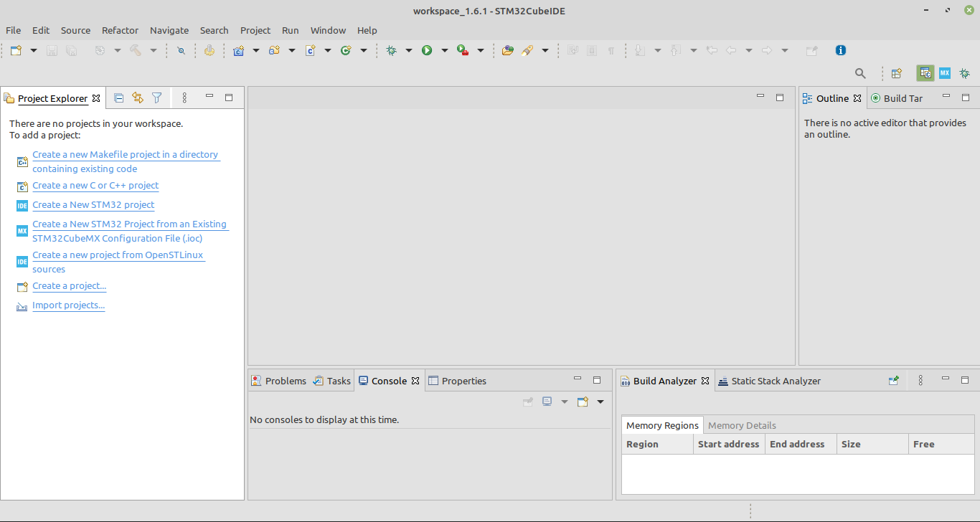Screen dimensions: 980x522
Task: Click the Skip All Breakpoints icon
Action: tap(181, 50)
